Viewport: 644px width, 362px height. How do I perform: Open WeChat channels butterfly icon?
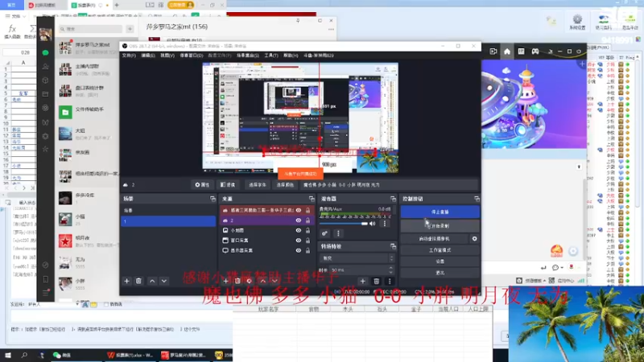45,122
